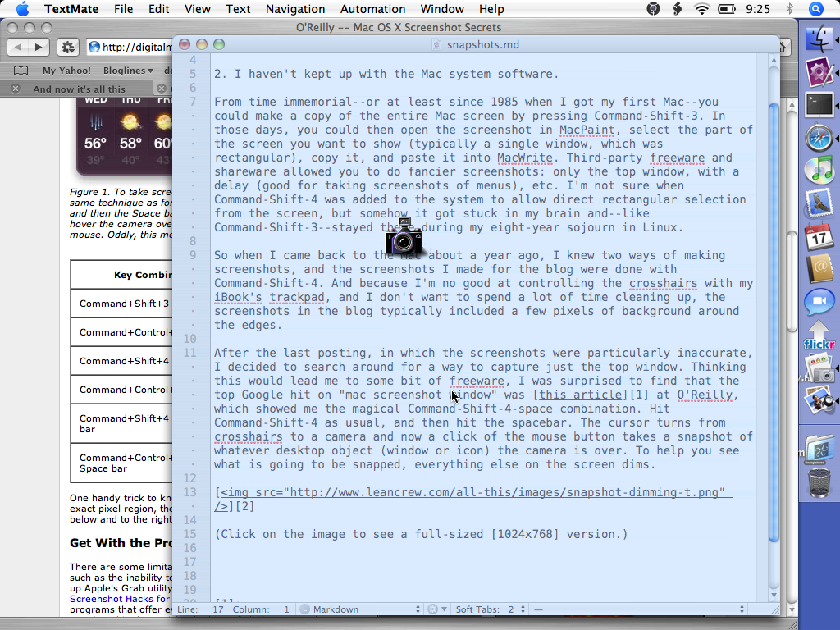Click the globe icon in Safari's address bar
840x630 pixels.
(94, 47)
